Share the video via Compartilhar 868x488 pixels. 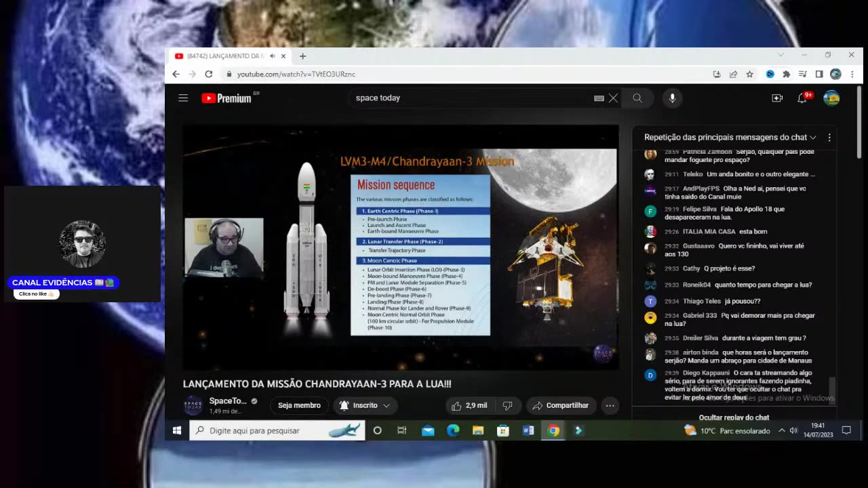[560, 405]
